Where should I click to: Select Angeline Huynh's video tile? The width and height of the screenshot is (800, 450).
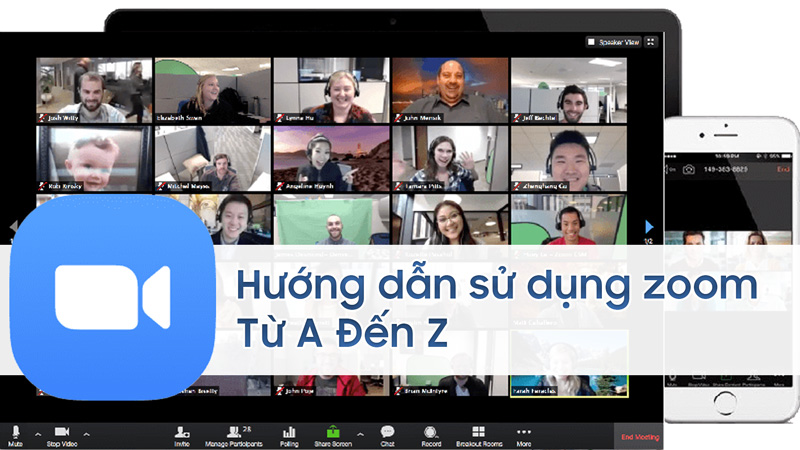tap(331, 159)
